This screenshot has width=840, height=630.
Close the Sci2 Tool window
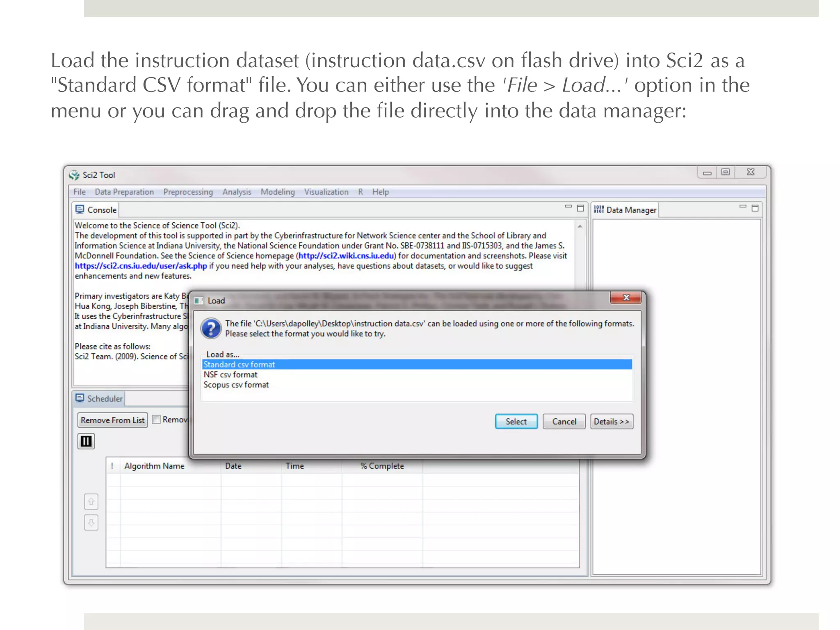point(750,172)
